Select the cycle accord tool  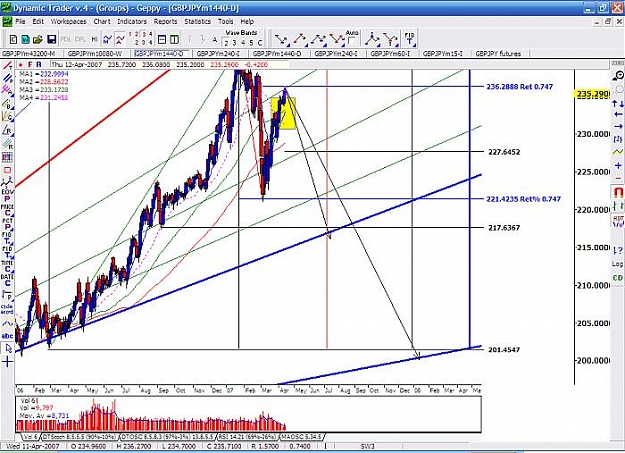coord(7,309)
